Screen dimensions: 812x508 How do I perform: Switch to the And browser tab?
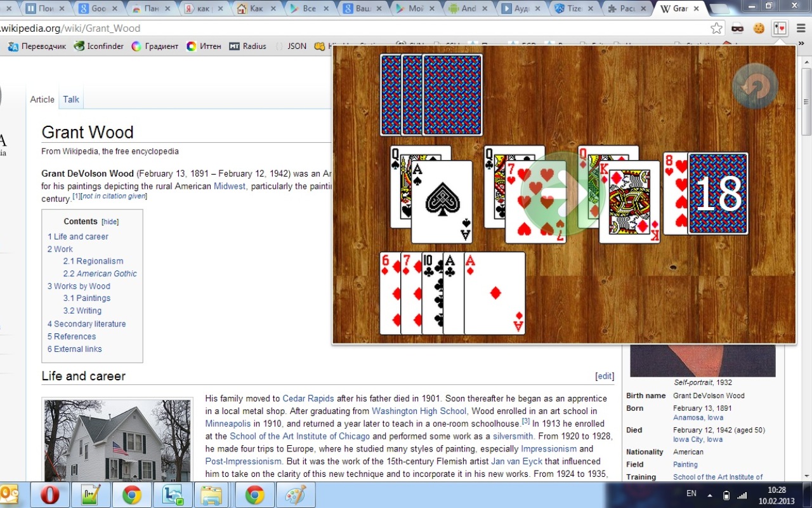point(468,8)
